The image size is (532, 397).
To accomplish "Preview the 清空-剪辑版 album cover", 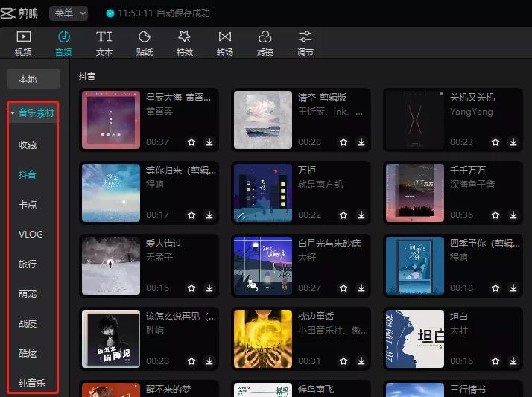I will [263, 120].
